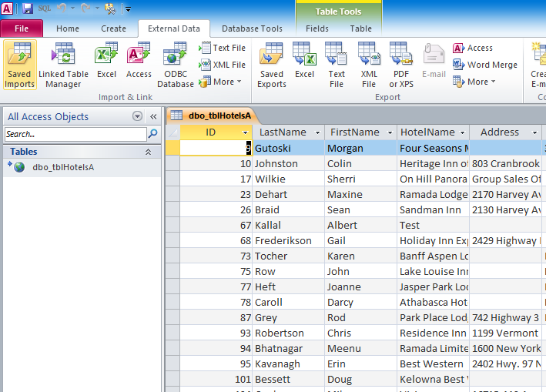Click the HotelName cell 'Test'
This screenshot has width=546, height=392.
pyautogui.click(x=433, y=225)
